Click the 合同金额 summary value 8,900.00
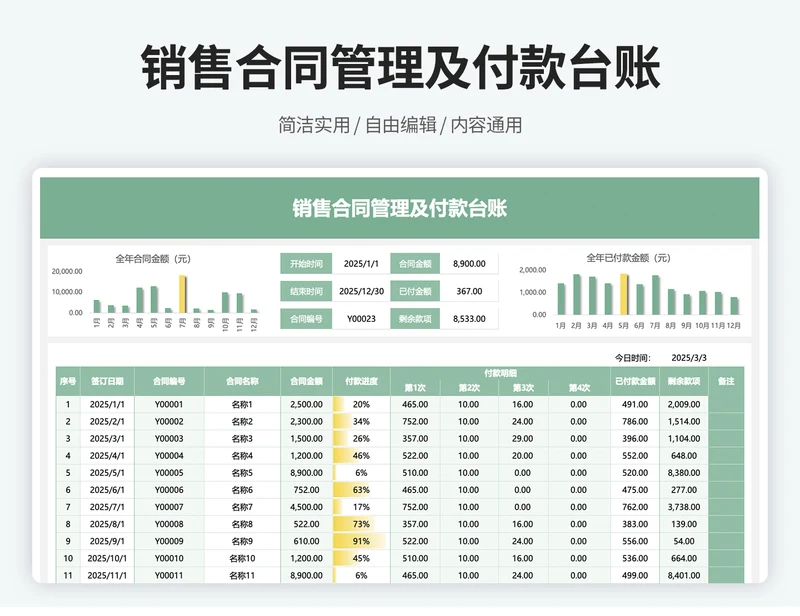Screen dimensions: 800x616 469,264
